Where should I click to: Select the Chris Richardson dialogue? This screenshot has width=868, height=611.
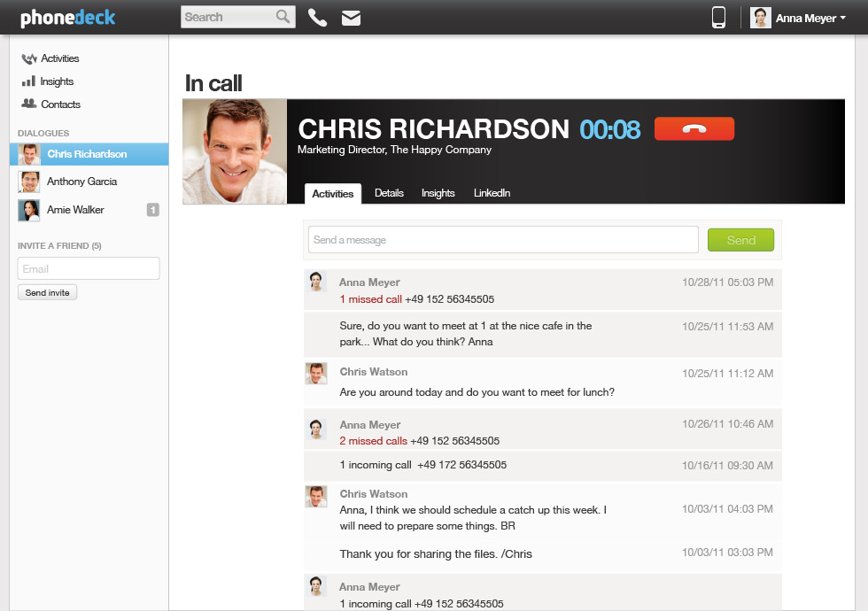pyautogui.click(x=87, y=154)
